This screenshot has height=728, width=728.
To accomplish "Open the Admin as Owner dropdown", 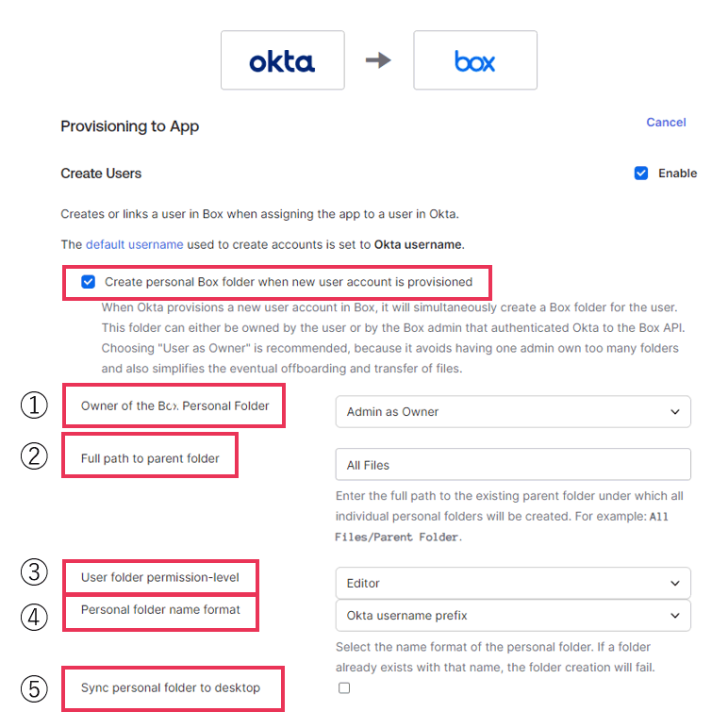I will (x=513, y=412).
